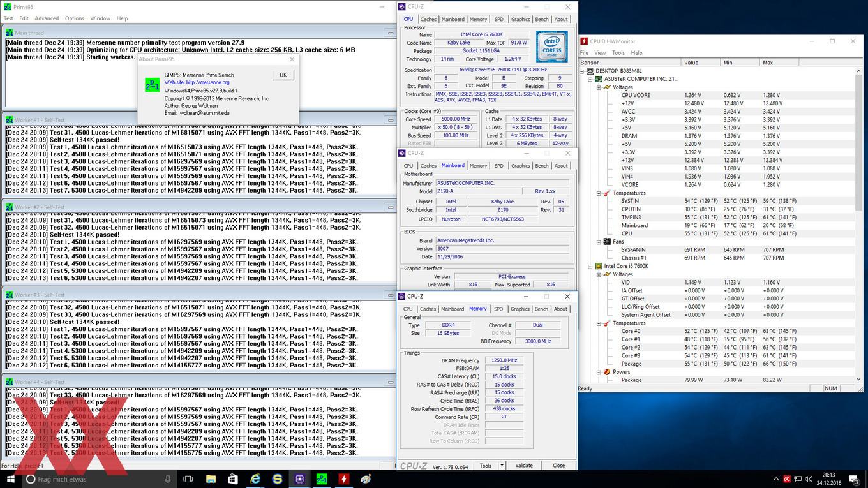Screen dimensions: 868x488
Task: Switch to Prime95 via green taskbar icon
Action: pos(322,478)
